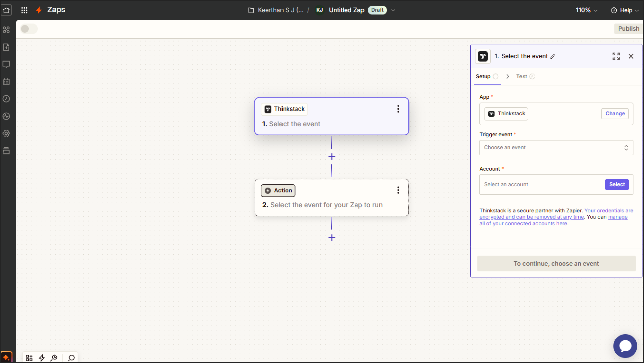Viewport: 644px width, 363px height.
Task: Click the add-apps grid-plus icon in bottom toolbar
Action: pos(29,358)
